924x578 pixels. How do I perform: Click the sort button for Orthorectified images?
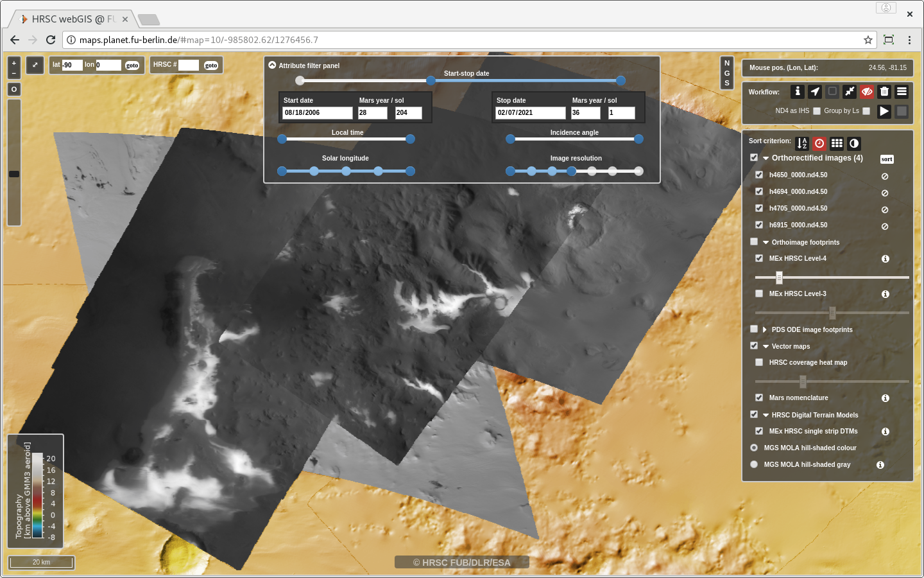[887, 159]
